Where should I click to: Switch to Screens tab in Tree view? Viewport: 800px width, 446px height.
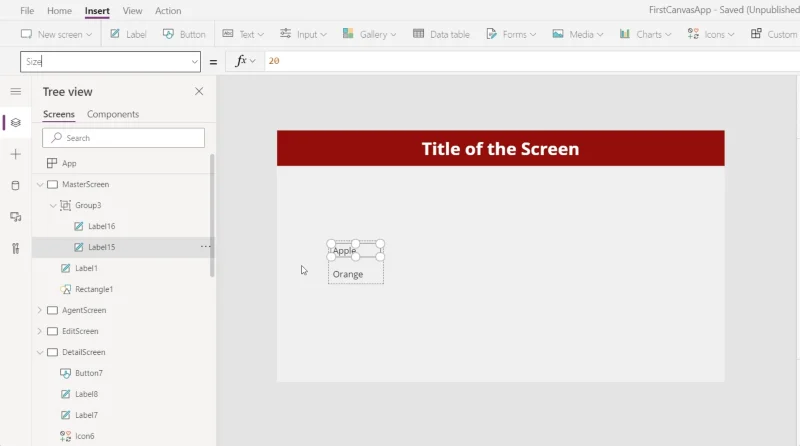pyautogui.click(x=59, y=114)
